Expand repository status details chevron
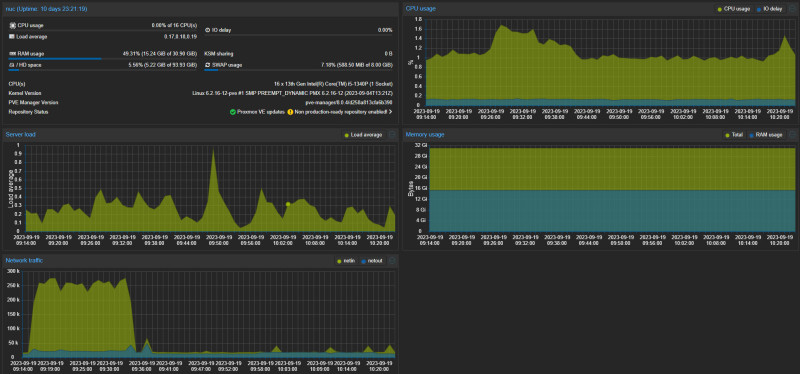The image size is (800, 374). click(391, 112)
